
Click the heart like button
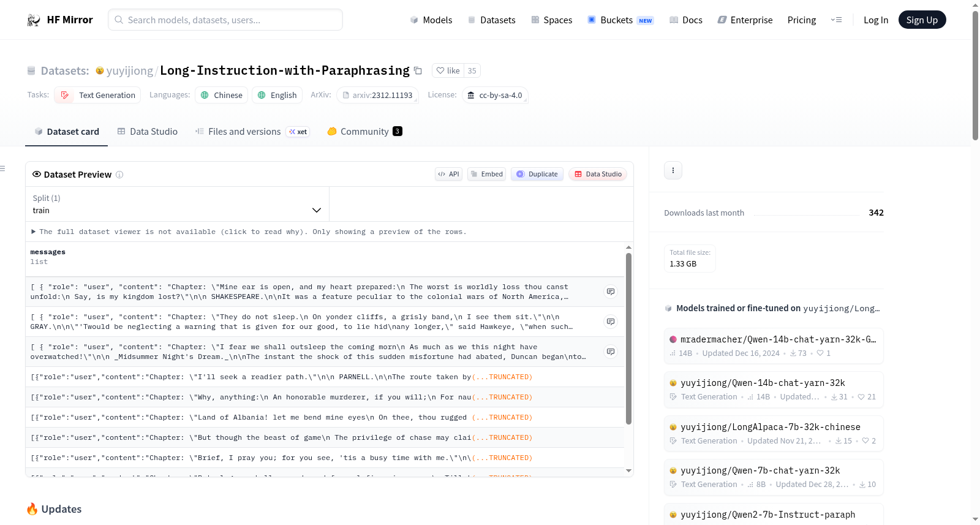[x=448, y=70]
